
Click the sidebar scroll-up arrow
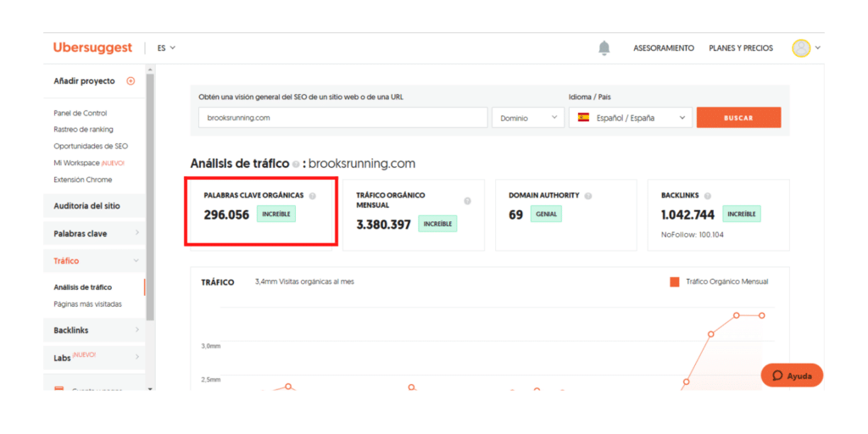(149, 70)
